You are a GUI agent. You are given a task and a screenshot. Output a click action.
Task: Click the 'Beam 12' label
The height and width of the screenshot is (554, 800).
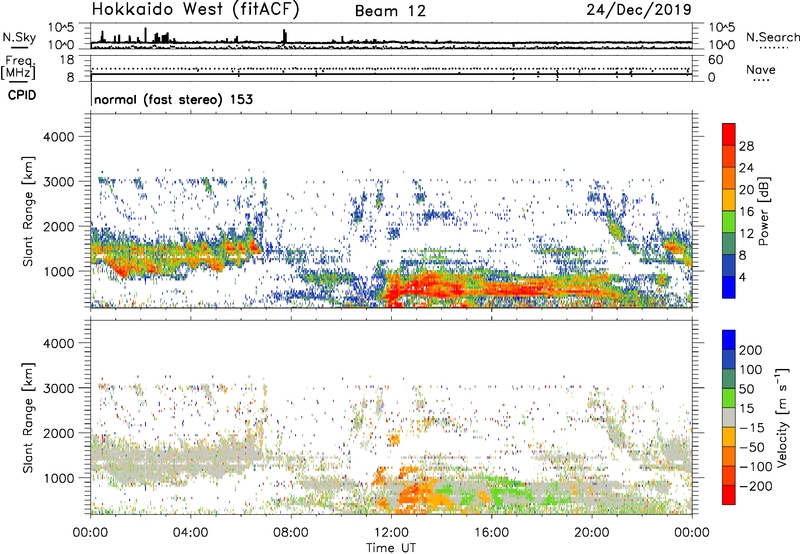[390, 11]
